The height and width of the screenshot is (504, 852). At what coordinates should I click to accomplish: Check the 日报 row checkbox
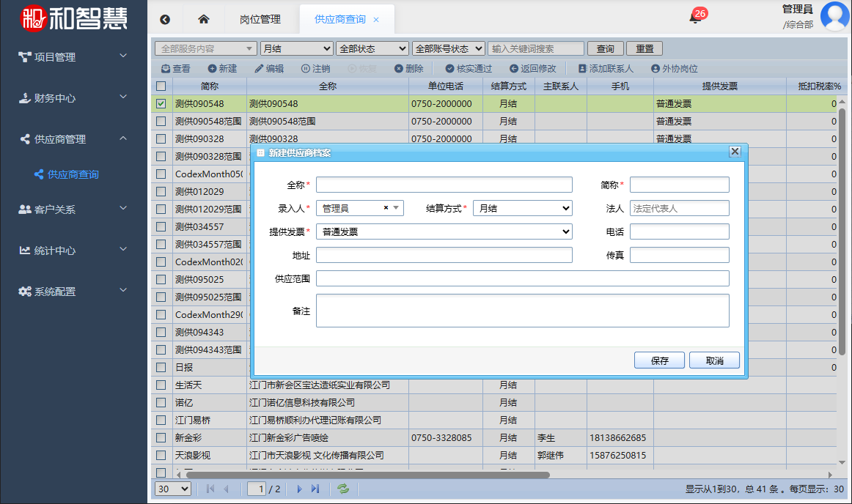[161, 367]
